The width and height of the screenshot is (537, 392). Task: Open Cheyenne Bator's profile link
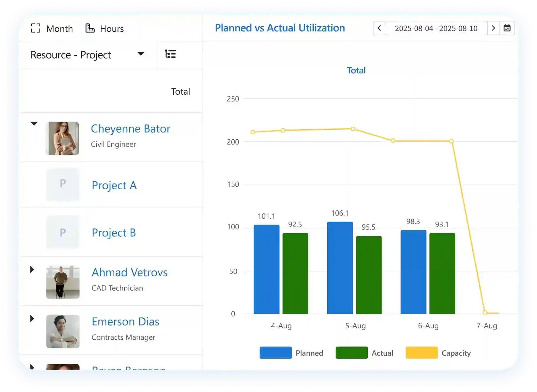[130, 129]
